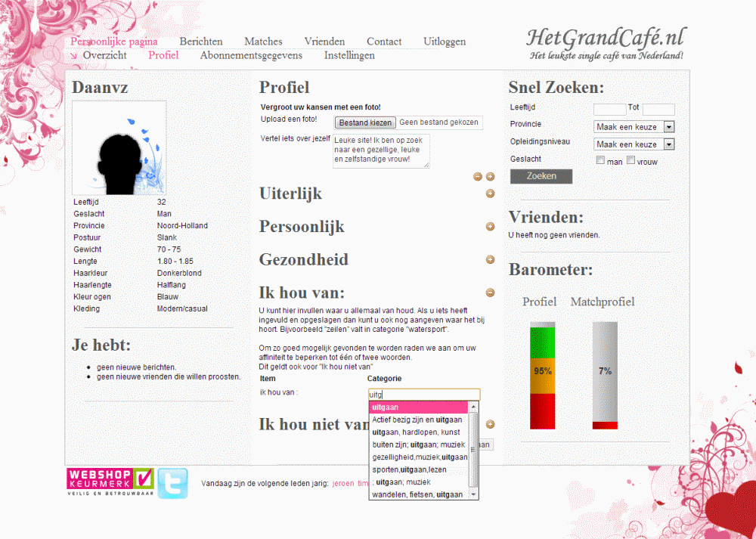Tick the man checkbox
756x539 pixels.
[x=600, y=160]
